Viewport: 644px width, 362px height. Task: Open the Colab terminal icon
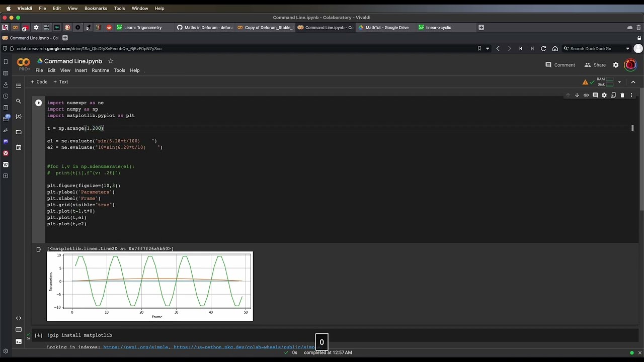click(19, 341)
